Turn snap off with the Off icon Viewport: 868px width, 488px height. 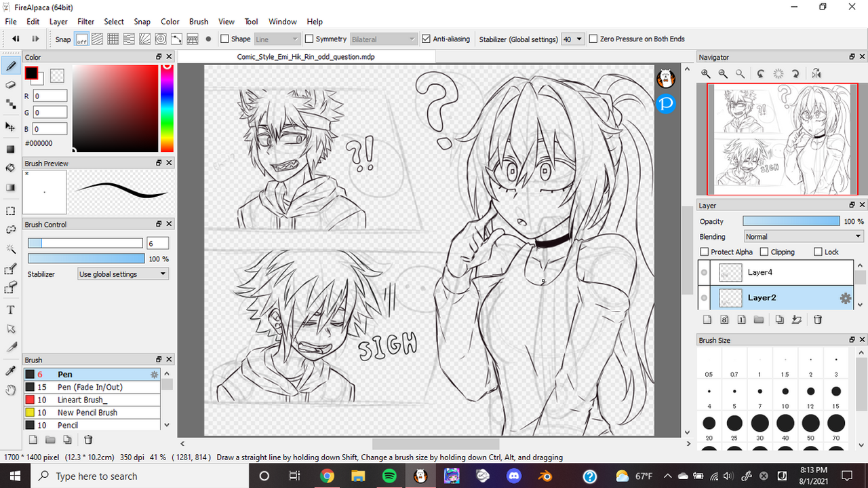(x=81, y=39)
